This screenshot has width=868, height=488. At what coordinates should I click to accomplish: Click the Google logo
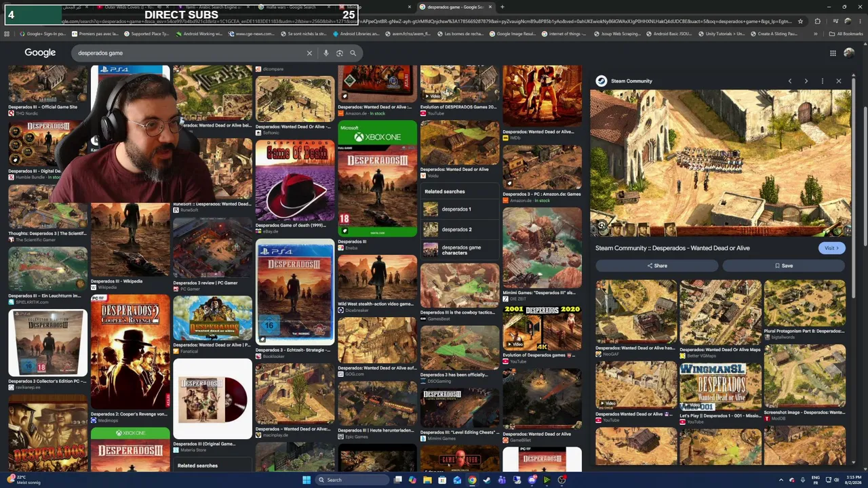point(40,53)
